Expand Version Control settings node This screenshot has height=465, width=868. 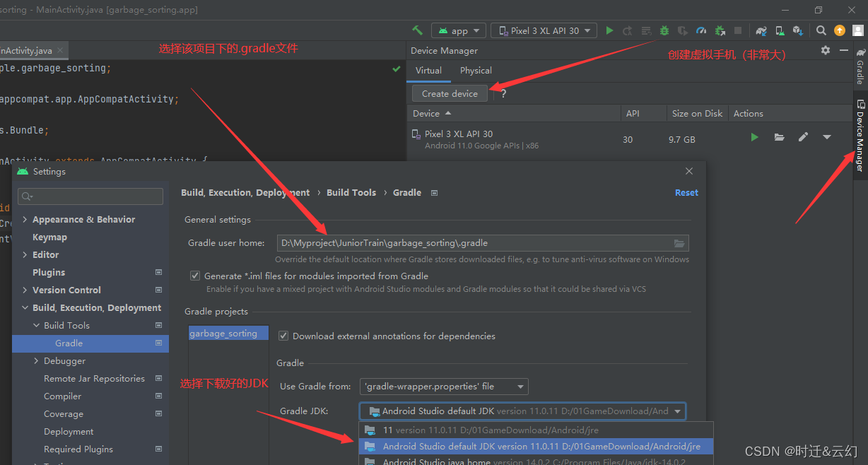pyautogui.click(x=25, y=290)
